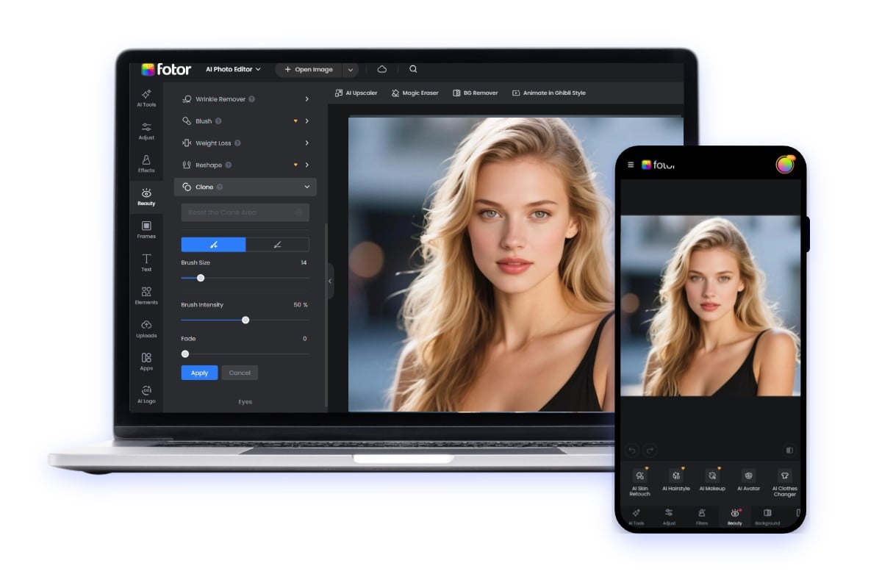Expand the Wrinkle Remover options
The image size is (882, 588).
click(x=308, y=98)
